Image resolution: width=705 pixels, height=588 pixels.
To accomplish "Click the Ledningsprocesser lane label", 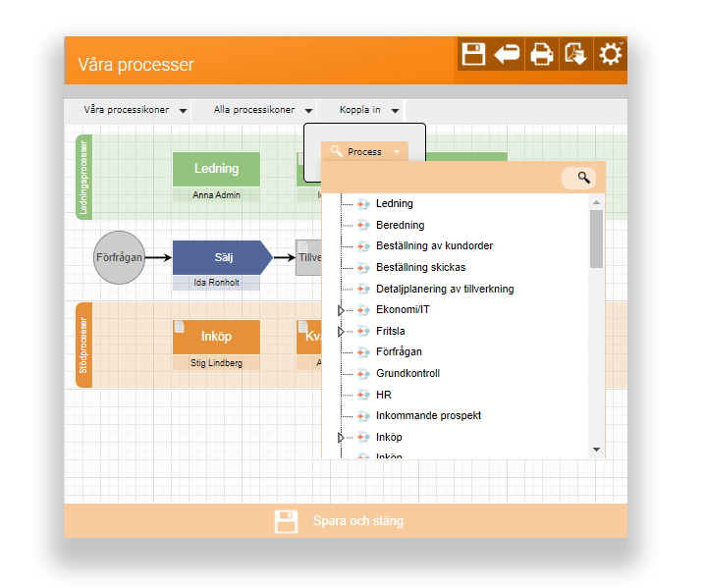I will coord(83,177).
